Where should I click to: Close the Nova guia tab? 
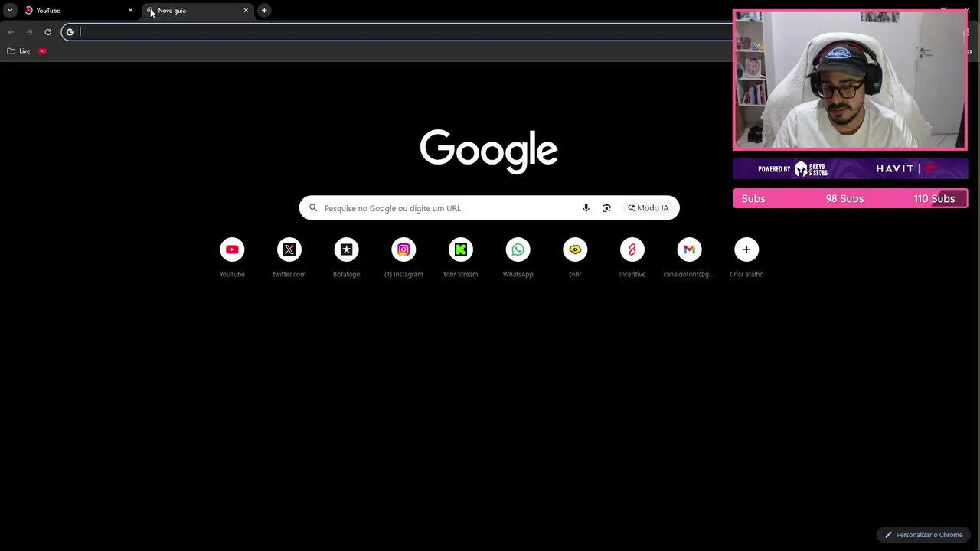pos(246,11)
